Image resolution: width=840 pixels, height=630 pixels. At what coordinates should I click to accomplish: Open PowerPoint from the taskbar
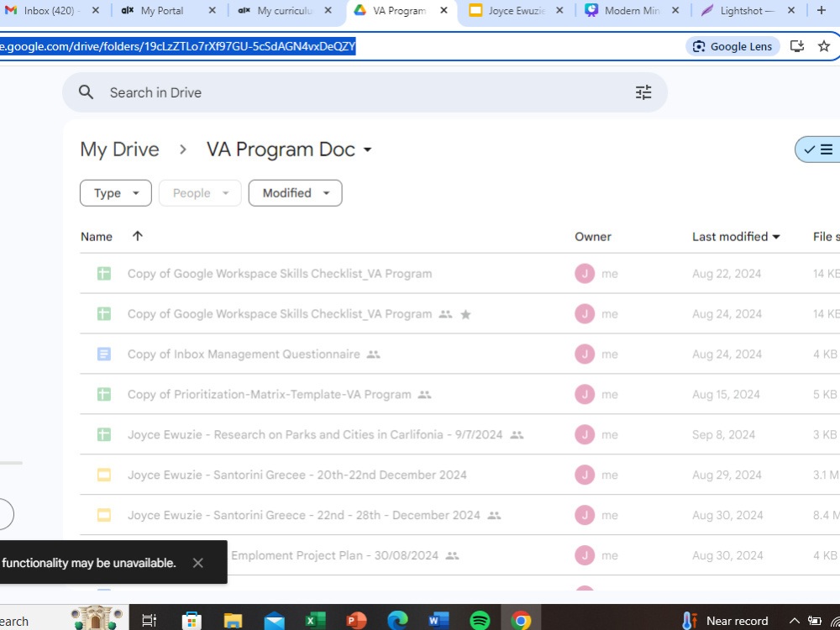(356, 621)
